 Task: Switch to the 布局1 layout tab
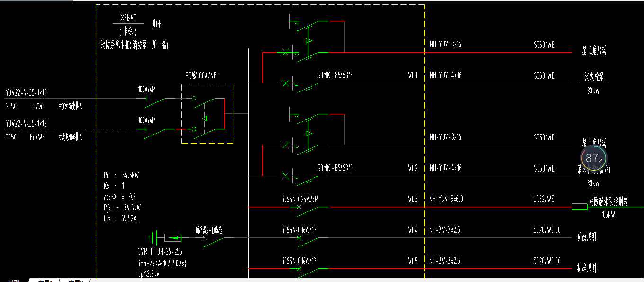[45, 281]
